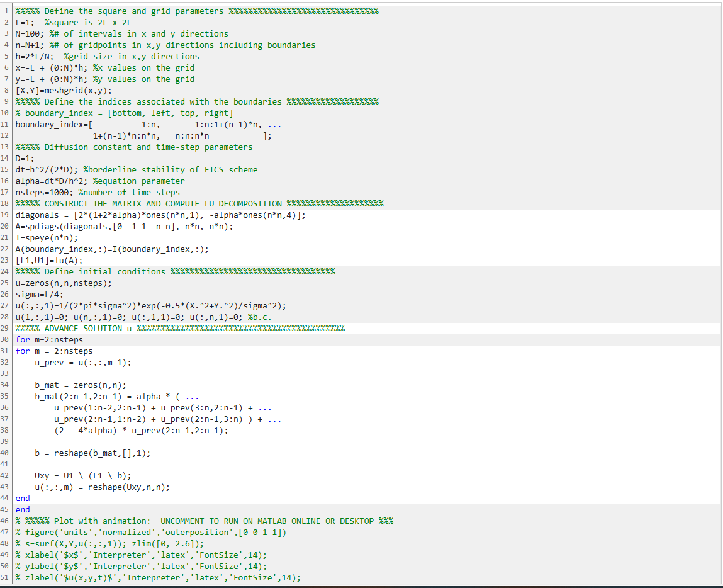Click line number 1 in the gutter

tap(6, 11)
